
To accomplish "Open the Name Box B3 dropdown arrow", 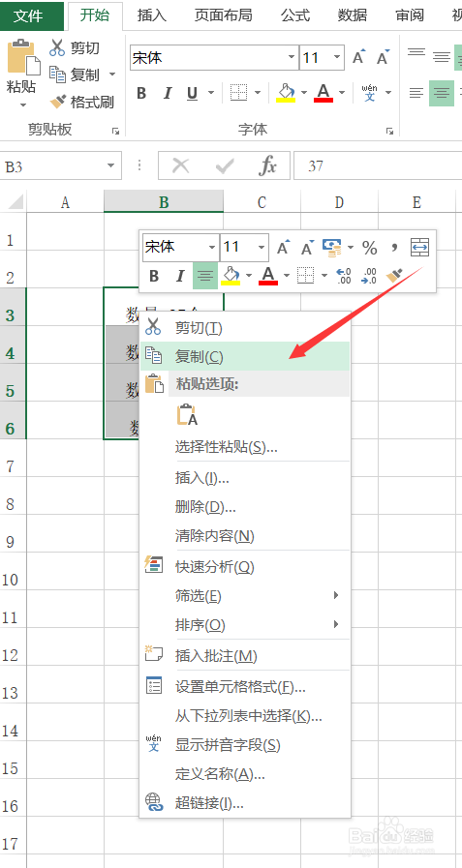I will coord(110,165).
